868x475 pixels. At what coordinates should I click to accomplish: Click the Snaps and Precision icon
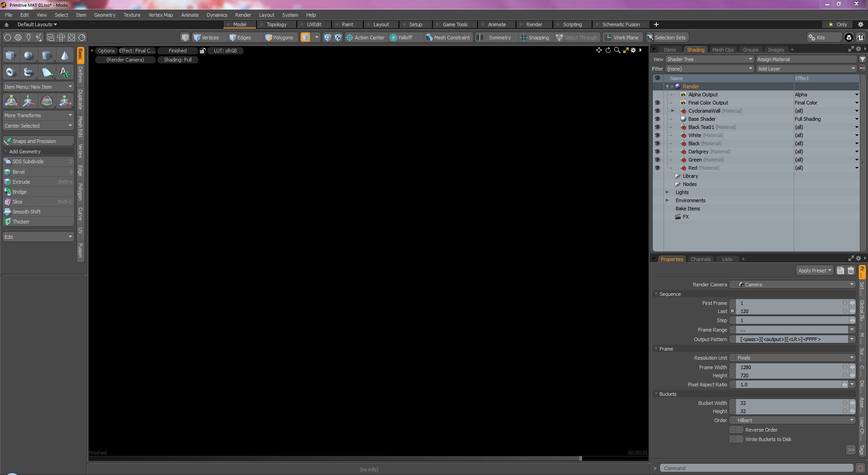[7, 141]
